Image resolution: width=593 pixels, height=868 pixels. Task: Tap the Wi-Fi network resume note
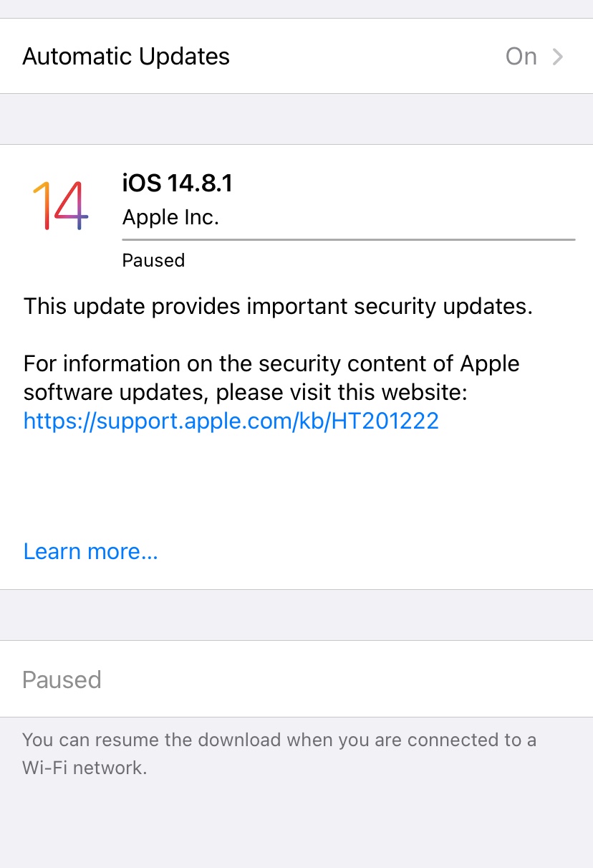tap(278, 753)
